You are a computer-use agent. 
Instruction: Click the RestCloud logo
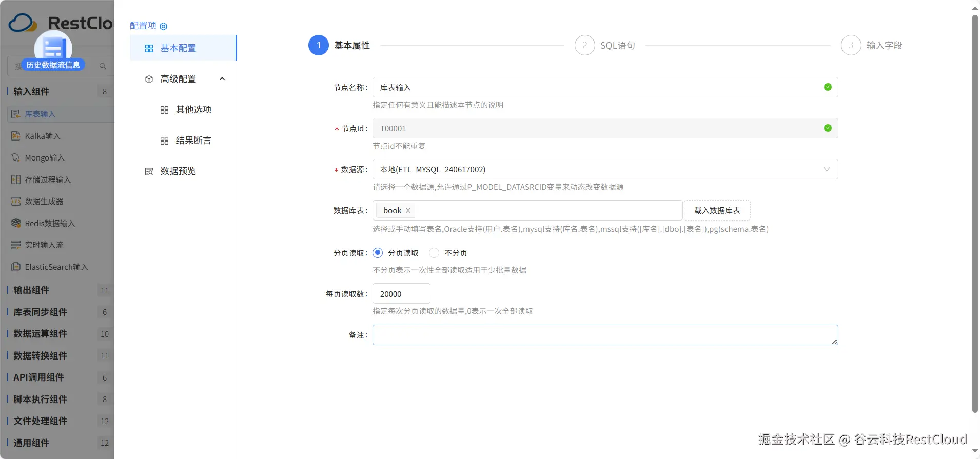pyautogui.click(x=61, y=23)
